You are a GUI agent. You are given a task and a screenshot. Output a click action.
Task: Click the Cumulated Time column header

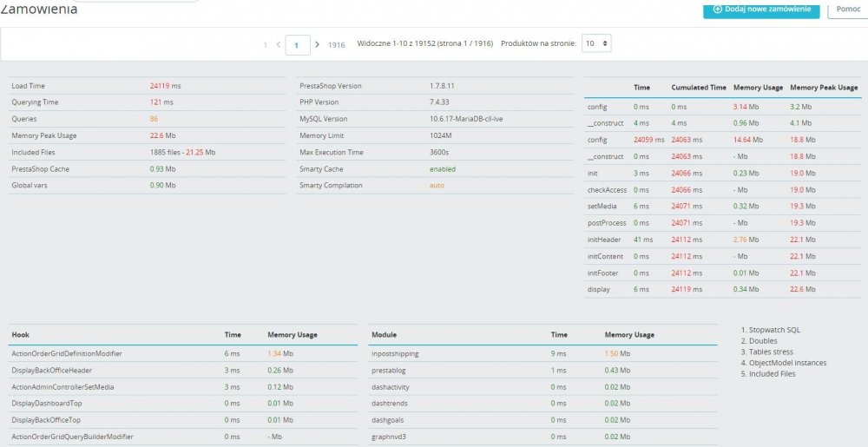[698, 88]
